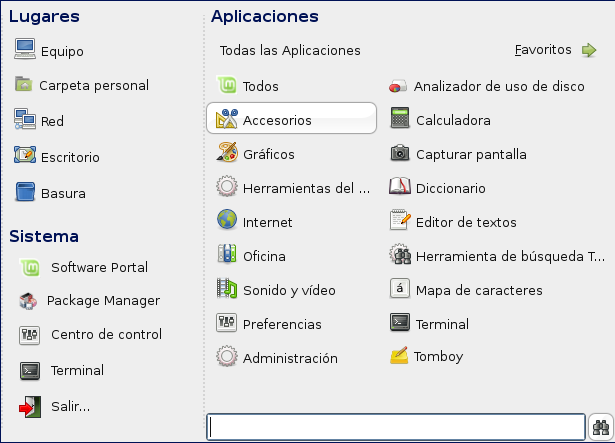Open the Equipo computer icon
This screenshot has width=615, height=443.
[25, 49]
